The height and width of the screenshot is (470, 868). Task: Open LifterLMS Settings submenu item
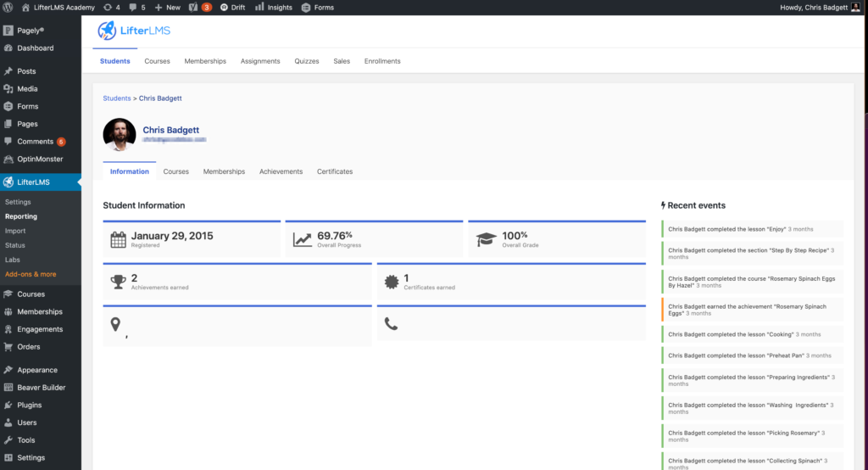18,202
